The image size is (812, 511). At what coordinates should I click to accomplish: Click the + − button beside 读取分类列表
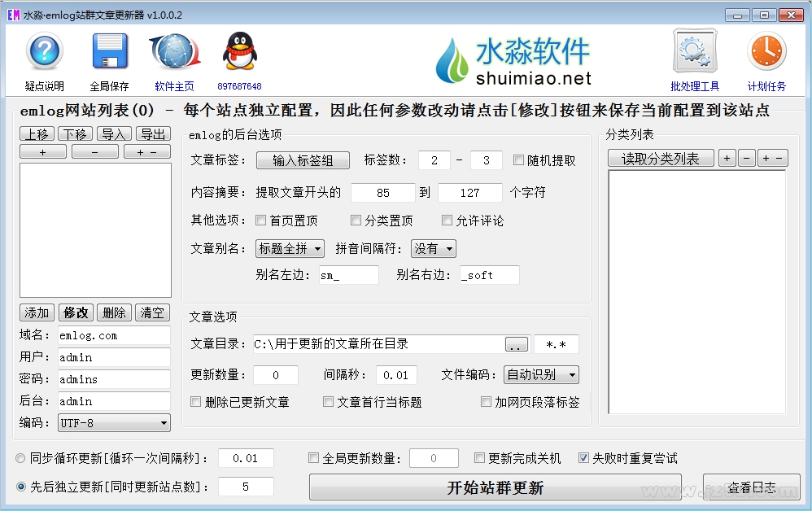click(x=773, y=159)
